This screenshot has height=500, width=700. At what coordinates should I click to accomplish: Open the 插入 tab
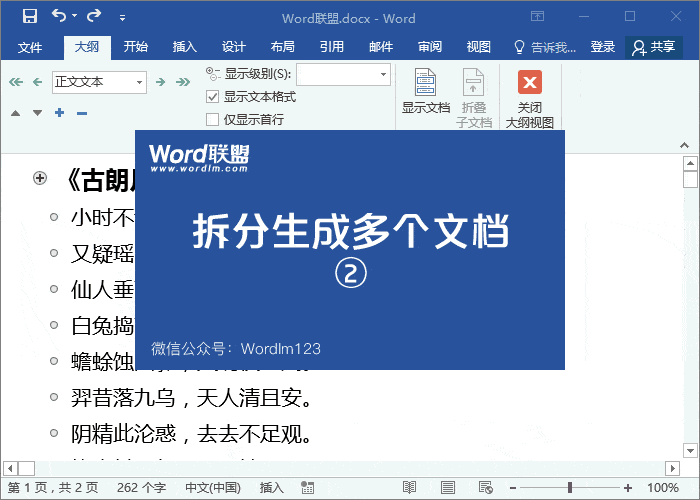185,47
